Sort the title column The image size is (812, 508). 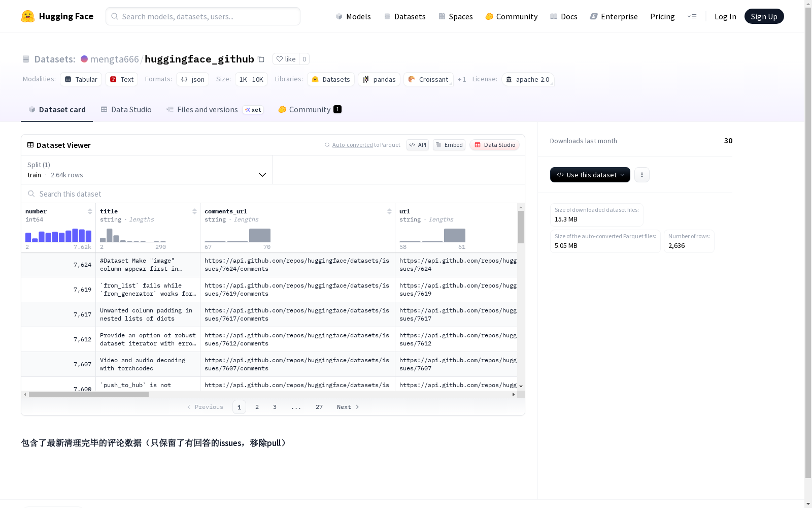point(194,211)
